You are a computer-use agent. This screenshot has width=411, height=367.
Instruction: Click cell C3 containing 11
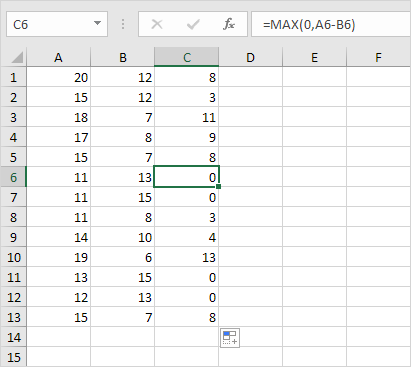click(186, 117)
